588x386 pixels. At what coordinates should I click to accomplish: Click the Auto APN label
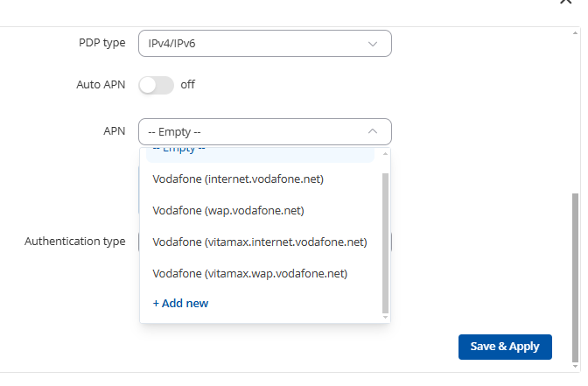101,85
